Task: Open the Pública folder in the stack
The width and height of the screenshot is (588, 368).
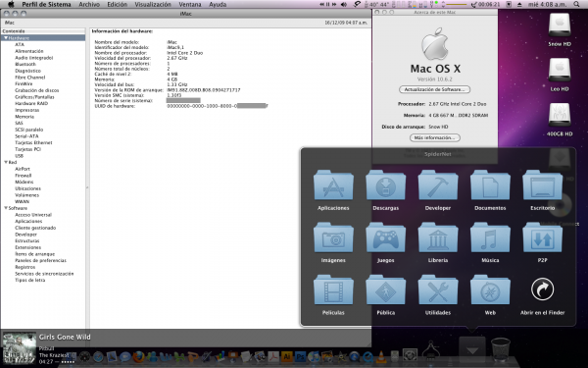Action: point(385,289)
